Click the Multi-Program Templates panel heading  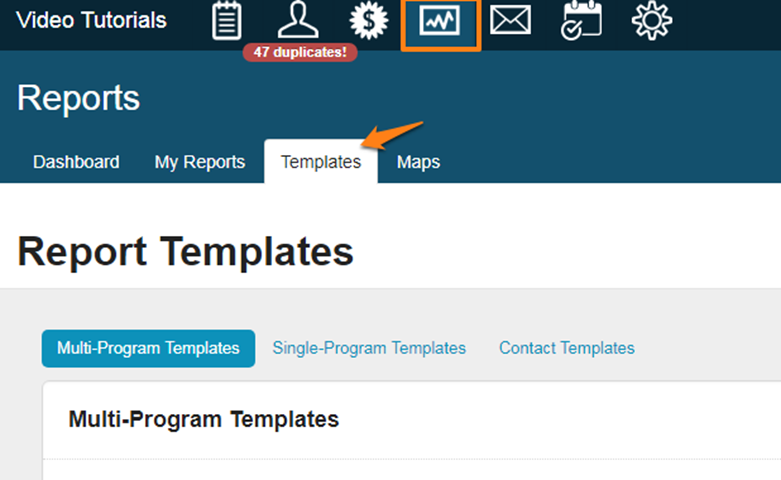click(x=203, y=419)
